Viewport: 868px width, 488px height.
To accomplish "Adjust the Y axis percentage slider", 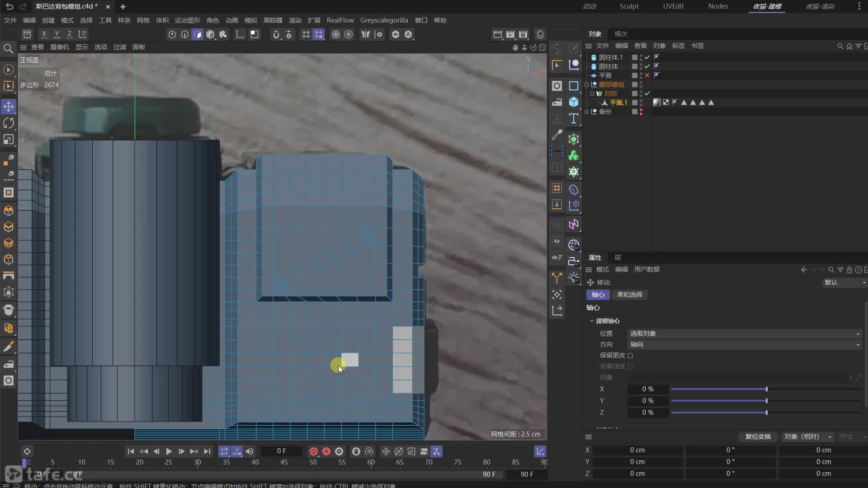I will pos(766,401).
